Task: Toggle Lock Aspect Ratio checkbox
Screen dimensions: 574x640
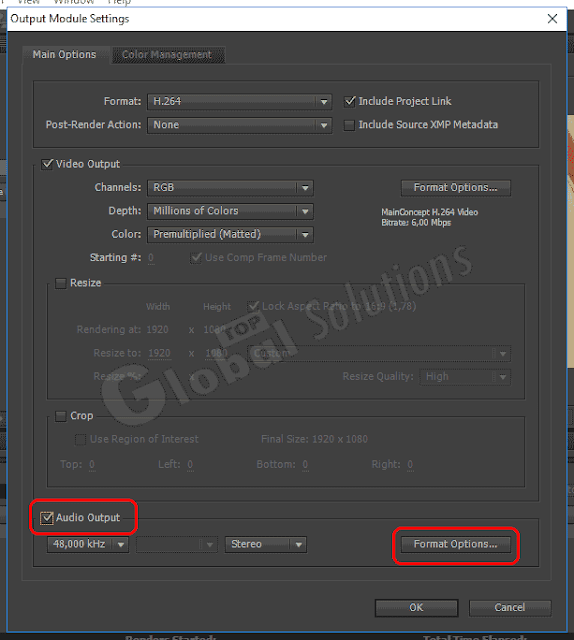Action: pos(253,306)
